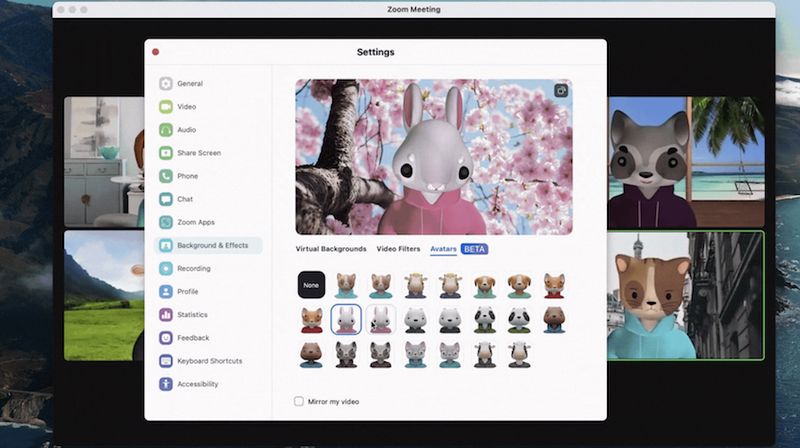
Task: Choose the selected gray rabbit avatar
Action: tap(346, 319)
